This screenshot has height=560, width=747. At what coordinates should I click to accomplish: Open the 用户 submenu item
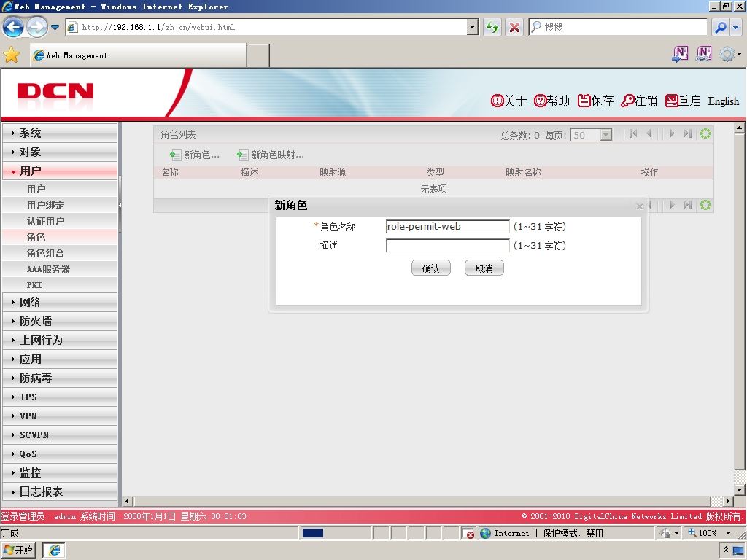click(60, 189)
